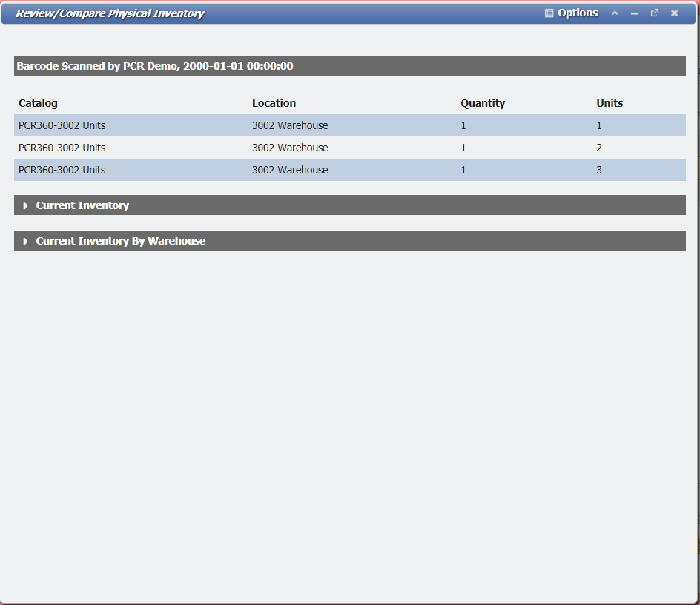700x605 pixels.
Task: Sort by the Catalog column header
Action: pos(38,103)
